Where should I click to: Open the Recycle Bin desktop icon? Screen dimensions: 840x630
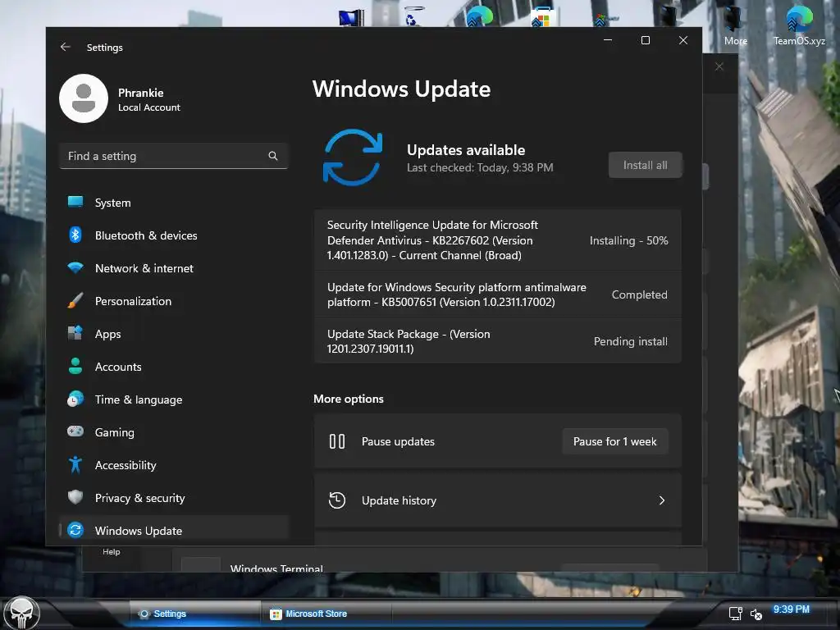[x=414, y=16]
